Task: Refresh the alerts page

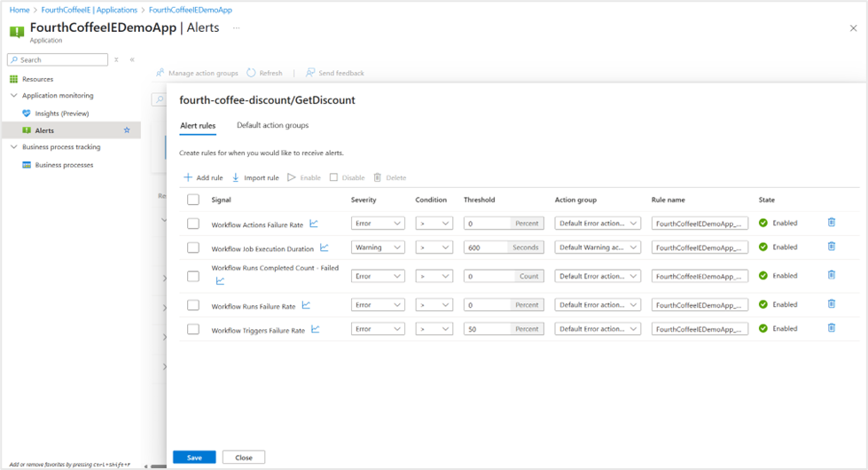Action: (264, 73)
